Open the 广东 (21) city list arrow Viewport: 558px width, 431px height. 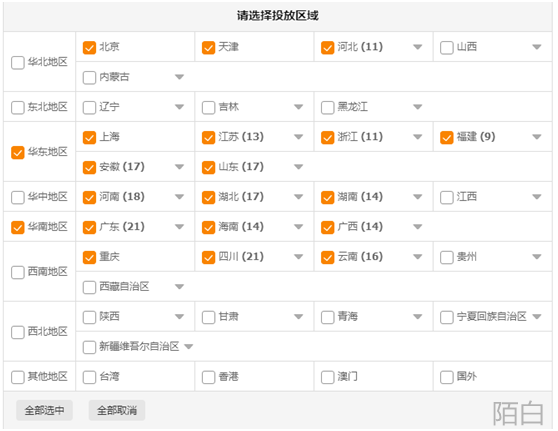coord(180,227)
